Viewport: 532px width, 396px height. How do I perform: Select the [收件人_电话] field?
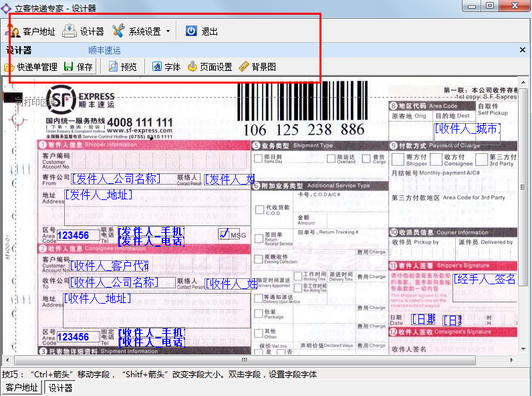[152, 342]
